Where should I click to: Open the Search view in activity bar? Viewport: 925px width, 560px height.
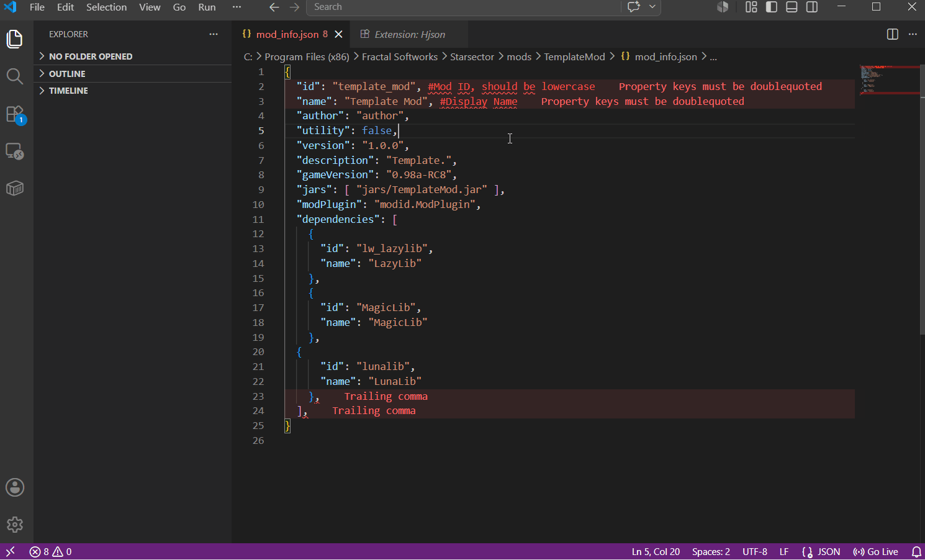[x=14, y=76]
